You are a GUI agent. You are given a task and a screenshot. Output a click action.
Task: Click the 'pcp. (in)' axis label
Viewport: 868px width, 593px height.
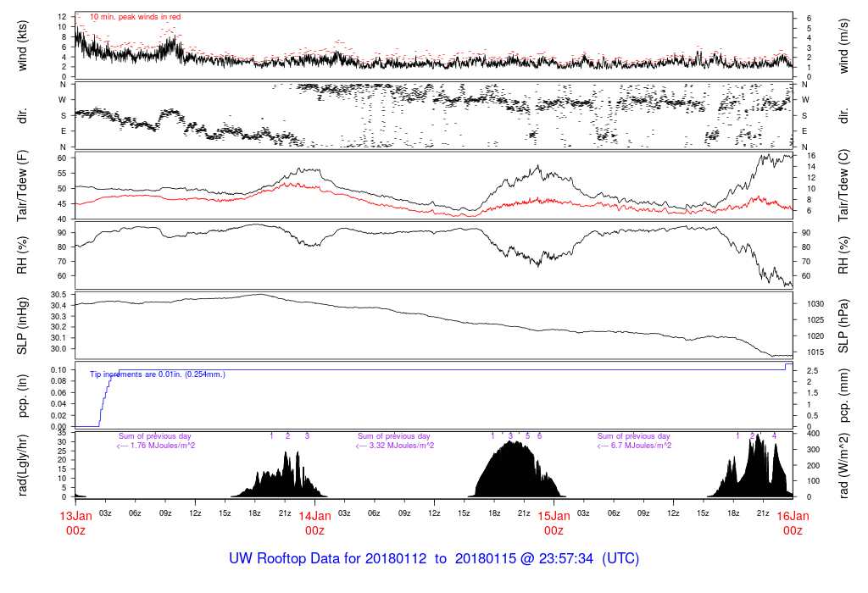coord(22,396)
